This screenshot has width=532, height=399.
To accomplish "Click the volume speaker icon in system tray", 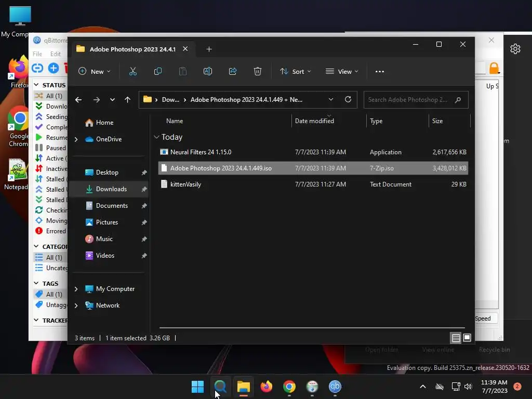I will pos(468,387).
